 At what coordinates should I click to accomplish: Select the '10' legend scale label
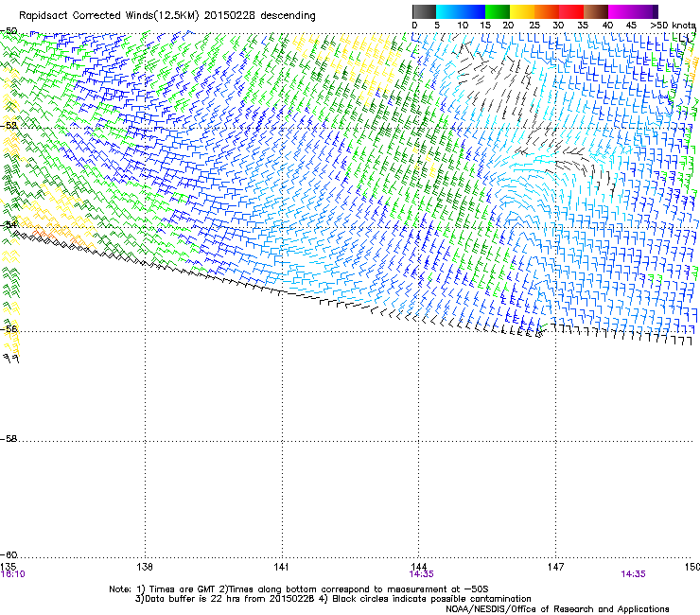(x=463, y=26)
